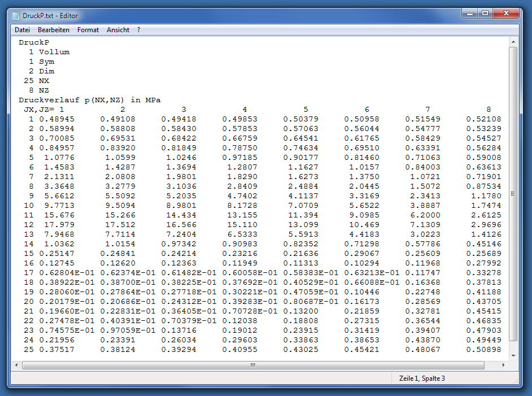Maximize the DruckP.txt Editor window
This screenshot has width=532, height=396.
coord(485,14)
